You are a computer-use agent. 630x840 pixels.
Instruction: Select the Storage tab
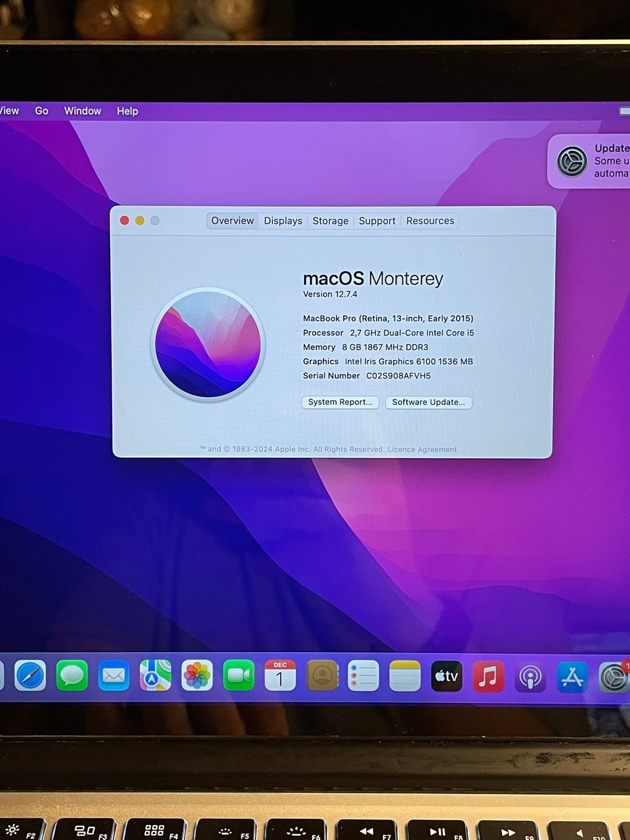click(330, 221)
